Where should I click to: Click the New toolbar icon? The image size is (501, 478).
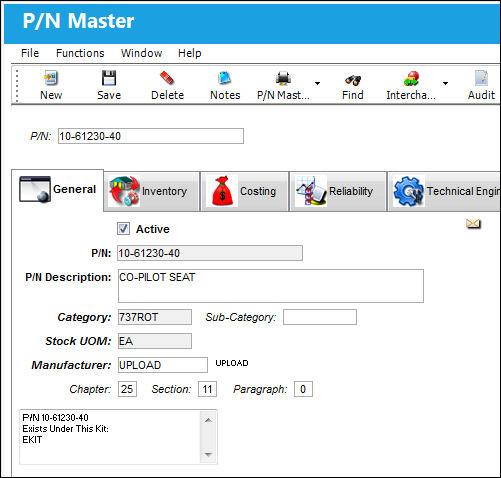point(51,78)
